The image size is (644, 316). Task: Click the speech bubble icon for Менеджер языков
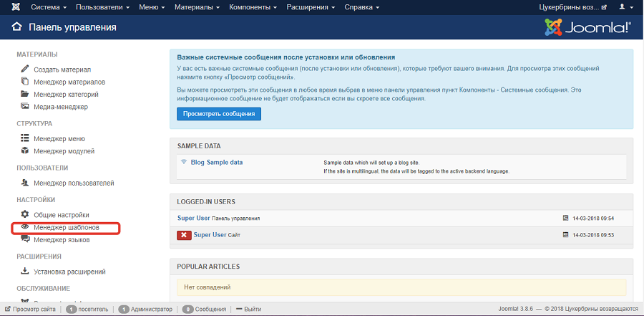pos(24,240)
